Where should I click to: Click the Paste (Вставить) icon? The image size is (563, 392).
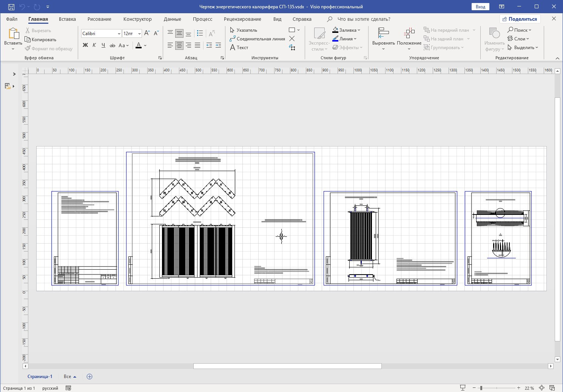tap(13, 34)
